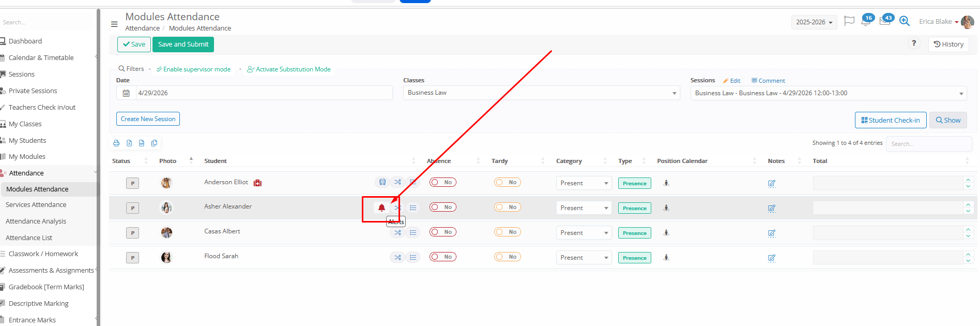Select Attendance Analysis in the sidebar
Screen dimensions: 980x326
36,221
